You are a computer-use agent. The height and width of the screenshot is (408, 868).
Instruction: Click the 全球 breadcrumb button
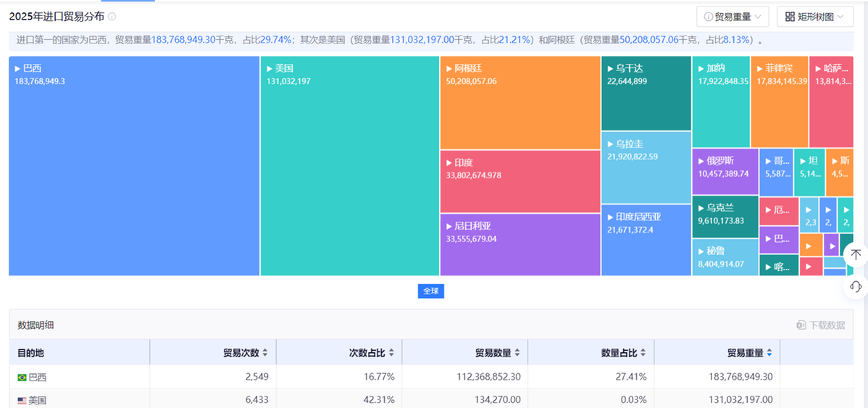click(430, 291)
